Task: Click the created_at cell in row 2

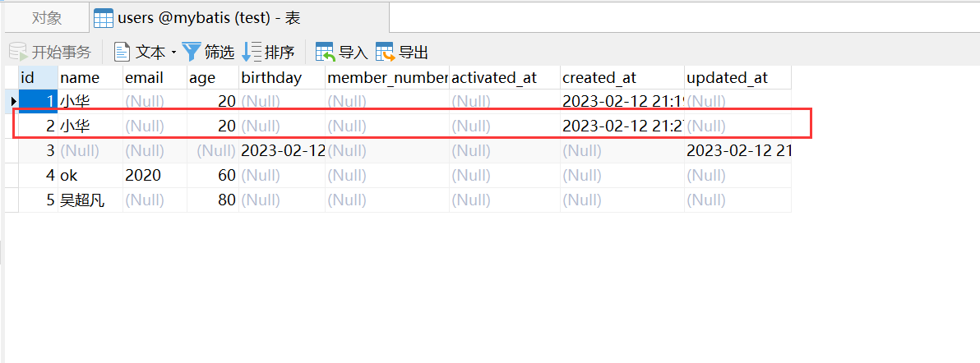Action: click(622, 126)
